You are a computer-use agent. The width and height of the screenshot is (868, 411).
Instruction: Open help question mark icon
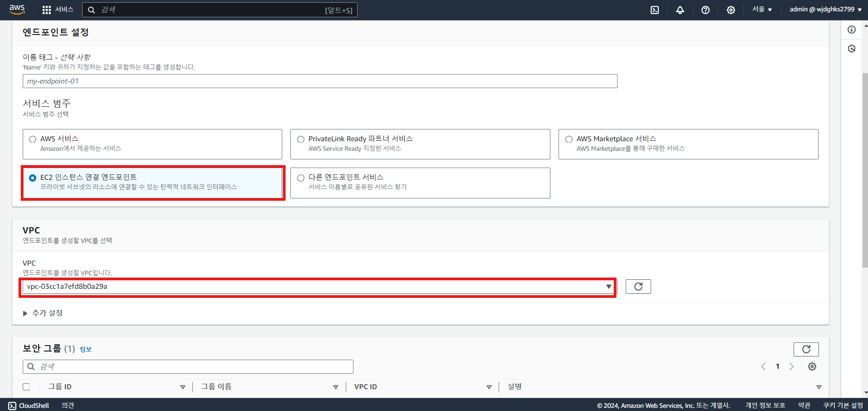706,10
